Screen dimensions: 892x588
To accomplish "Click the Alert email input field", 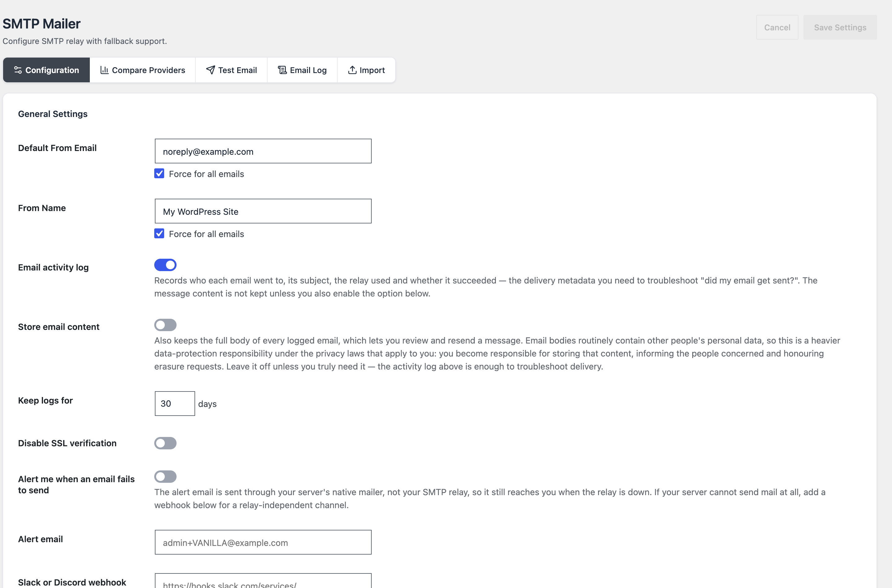I will (x=263, y=542).
